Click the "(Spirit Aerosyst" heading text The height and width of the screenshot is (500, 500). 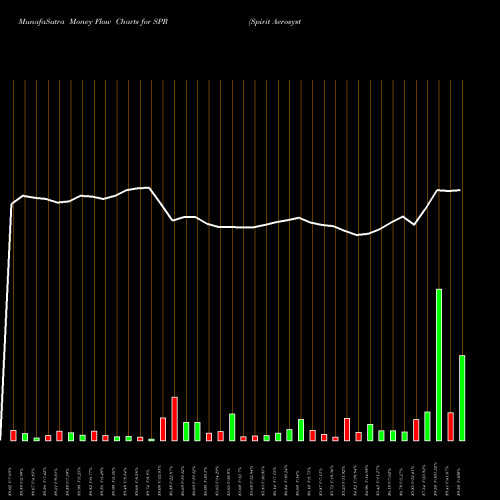pyautogui.click(x=275, y=22)
